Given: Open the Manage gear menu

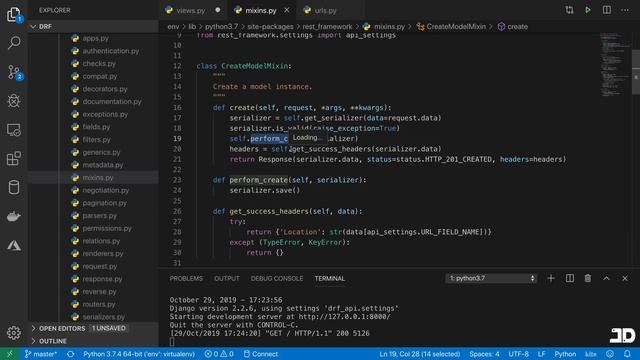Looking at the screenshot, I should (14, 333).
